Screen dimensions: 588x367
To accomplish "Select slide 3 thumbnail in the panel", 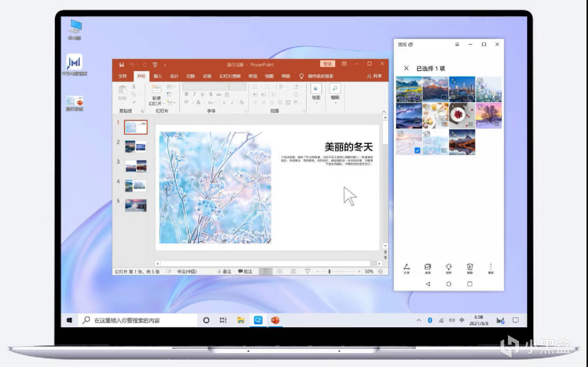I will click(x=136, y=166).
